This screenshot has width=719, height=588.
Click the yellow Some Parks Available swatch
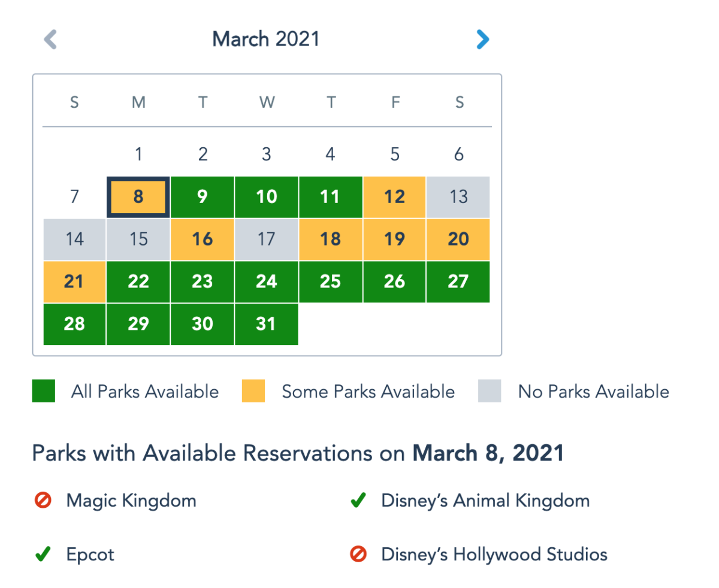(253, 392)
